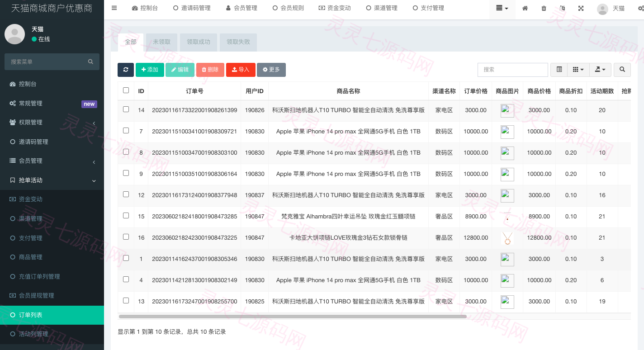Screen dimensions: 644x350
Task: Focus the sidebar 搜索菜单 field
Action: (52, 61)
